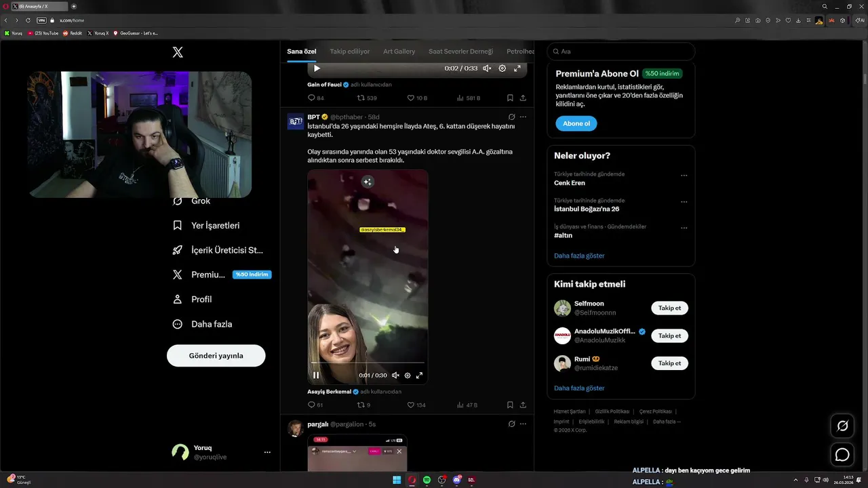868x488 pixels.
Task: Open BPT post three-dot menu
Action: [523, 117]
